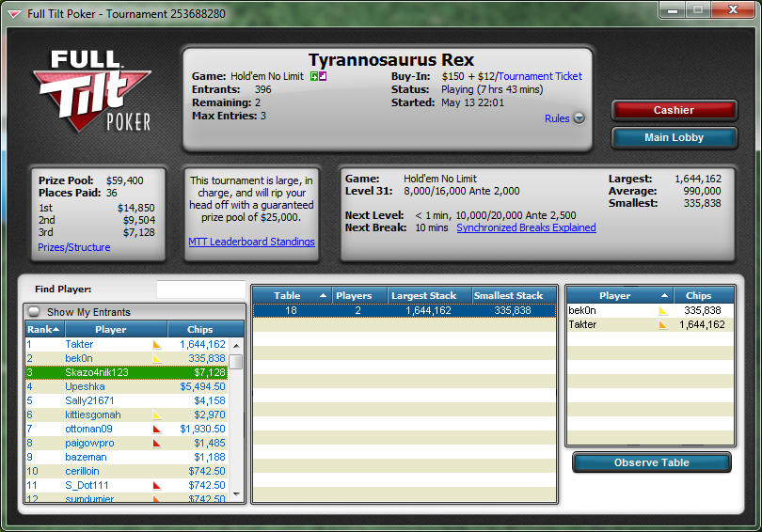762x532 pixels.
Task: Open the Rules link
Action: tap(557, 118)
